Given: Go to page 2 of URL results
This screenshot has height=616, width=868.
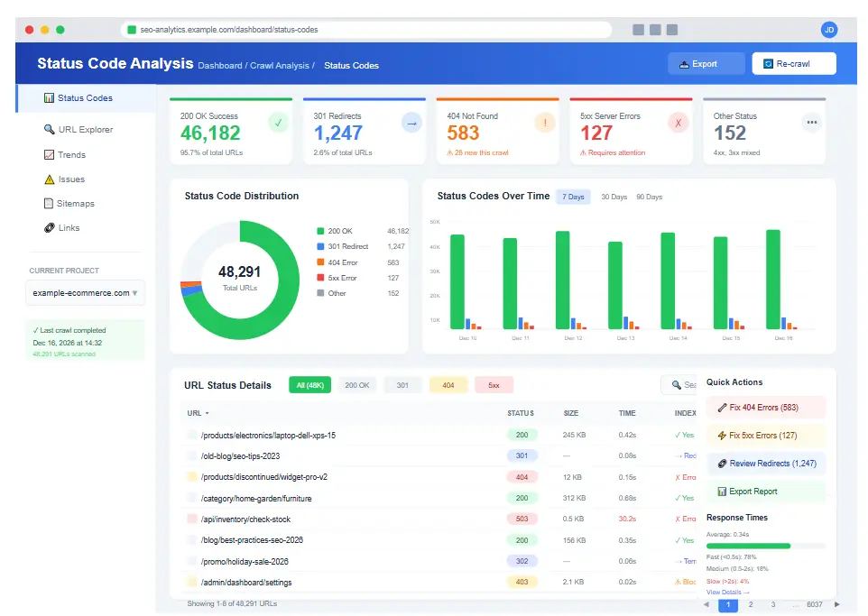Looking at the screenshot, I should coord(749,605).
